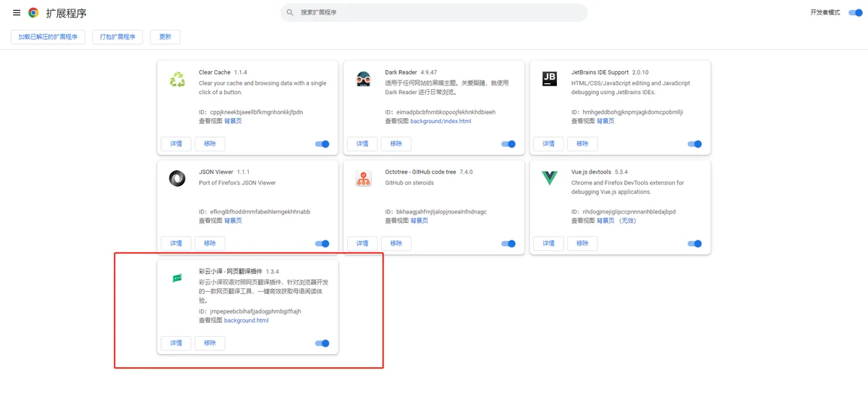This screenshot has width=868, height=399.
Task: Open JetBrains IDE Support 背景页 link
Action: [x=605, y=121]
